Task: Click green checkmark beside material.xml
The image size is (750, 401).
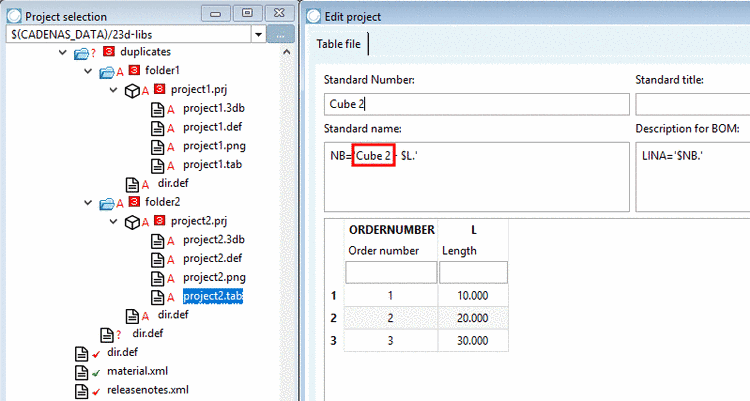Action: 96,373
